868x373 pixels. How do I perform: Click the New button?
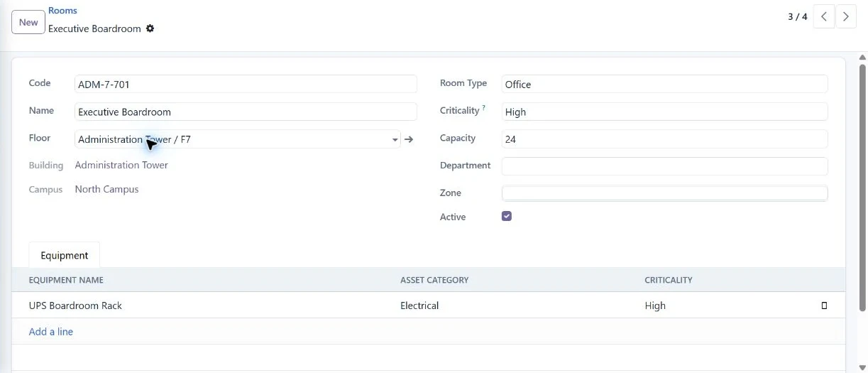[x=28, y=22]
